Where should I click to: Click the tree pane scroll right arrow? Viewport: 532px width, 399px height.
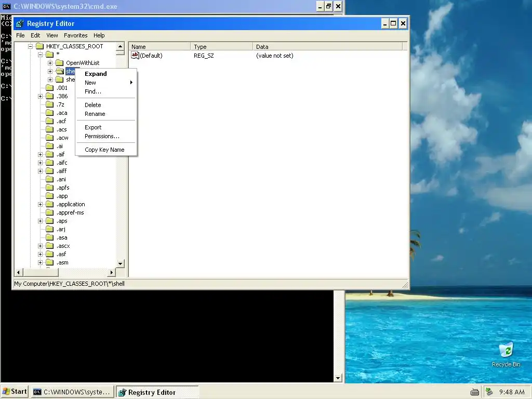[x=112, y=272]
